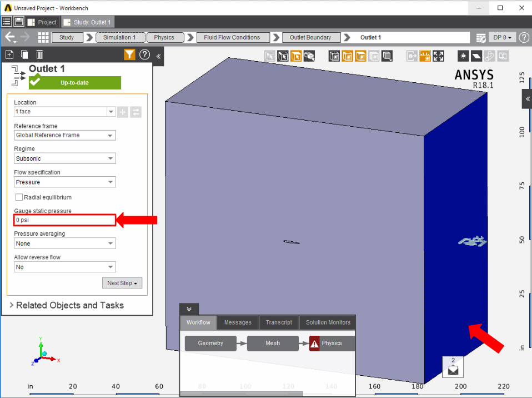Viewport: 532px width, 398px height.
Task: Go back with the left arrow
Action: [10, 37]
